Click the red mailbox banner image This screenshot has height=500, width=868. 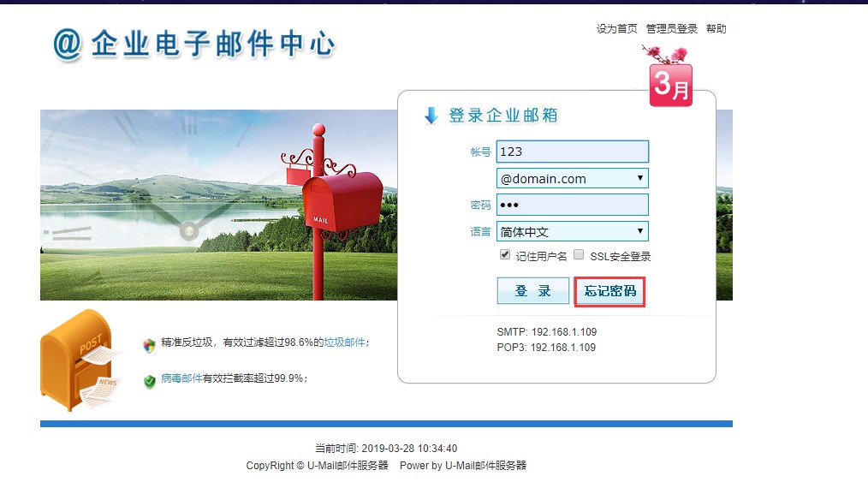218,205
